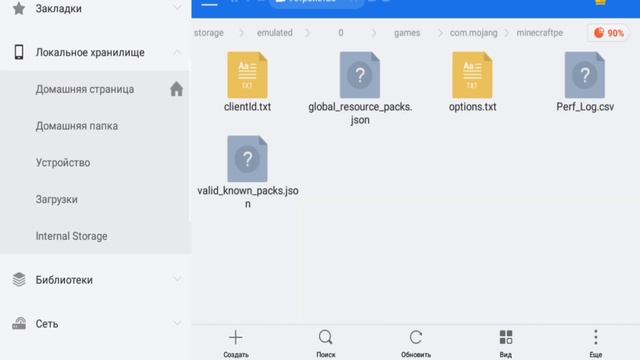Tap the star Закладки icon
The width and height of the screenshot is (640, 360).
pos(19,8)
